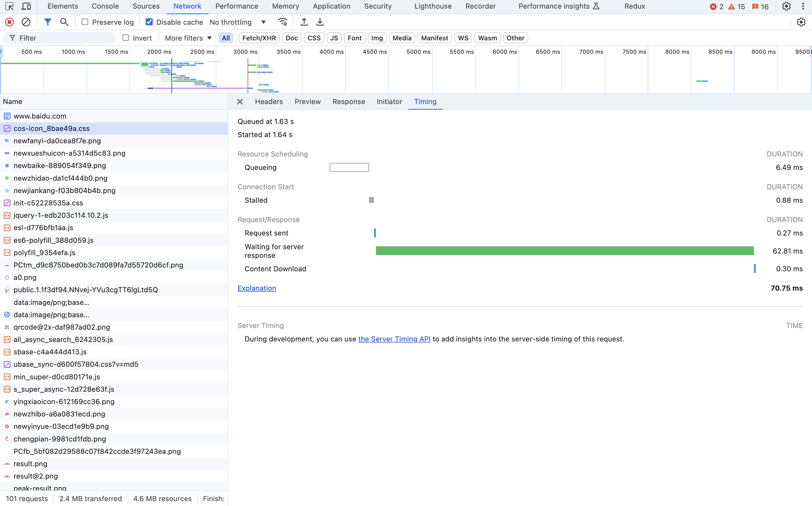Toggle the filter funnel icon
This screenshot has height=506, width=812.
pyautogui.click(x=48, y=22)
